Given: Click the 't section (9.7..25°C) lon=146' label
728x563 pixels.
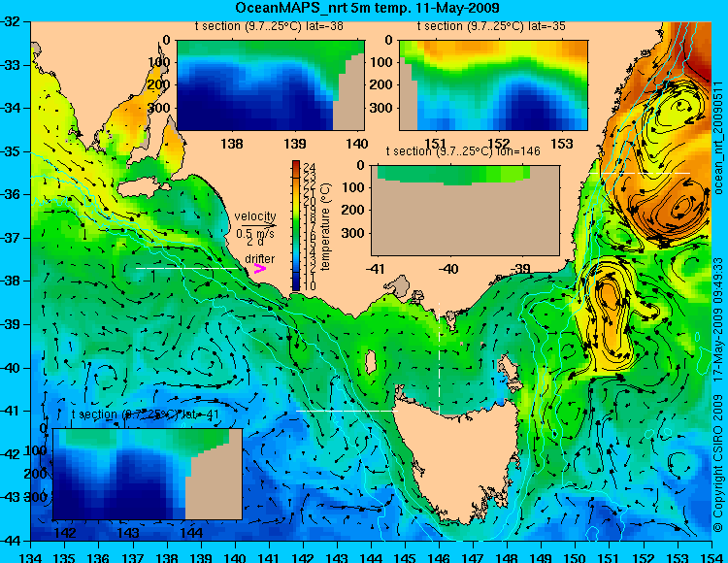Looking at the screenshot, I should pos(463,151).
